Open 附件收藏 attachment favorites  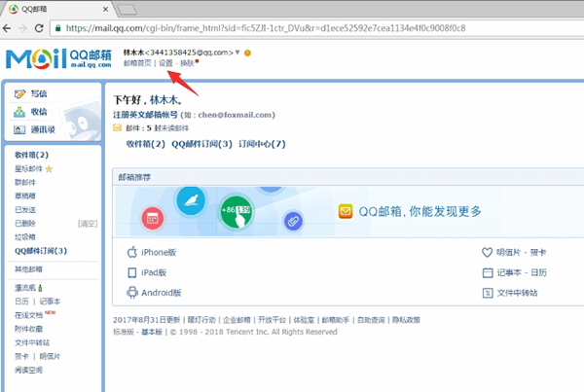(28, 329)
